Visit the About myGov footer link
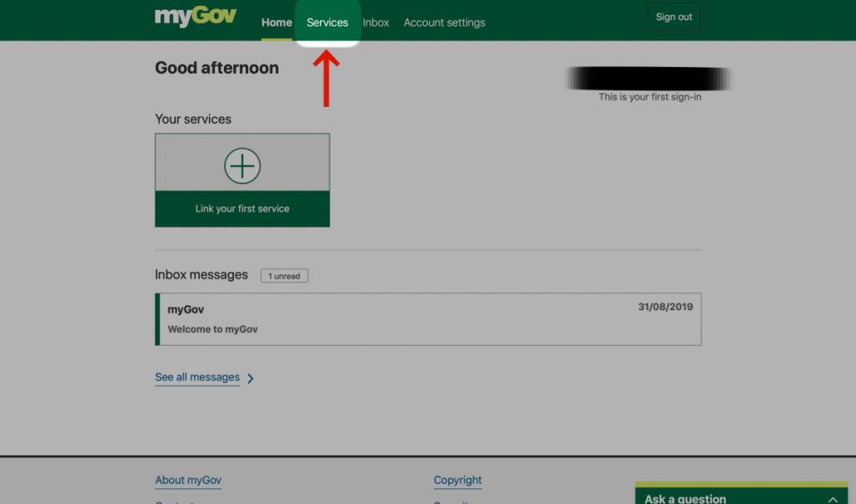856x504 pixels. [x=188, y=481]
